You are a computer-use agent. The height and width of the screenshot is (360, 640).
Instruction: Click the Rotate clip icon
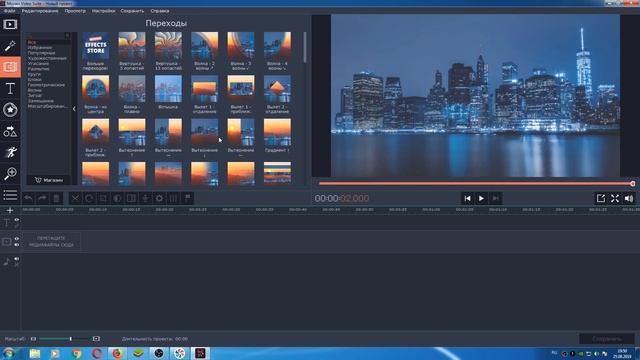click(x=89, y=198)
